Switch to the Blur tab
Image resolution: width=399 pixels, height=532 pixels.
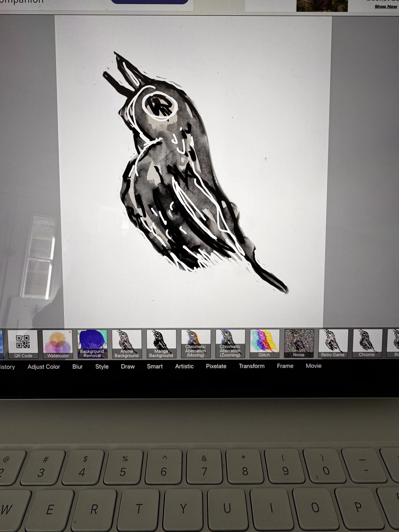[x=77, y=366]
